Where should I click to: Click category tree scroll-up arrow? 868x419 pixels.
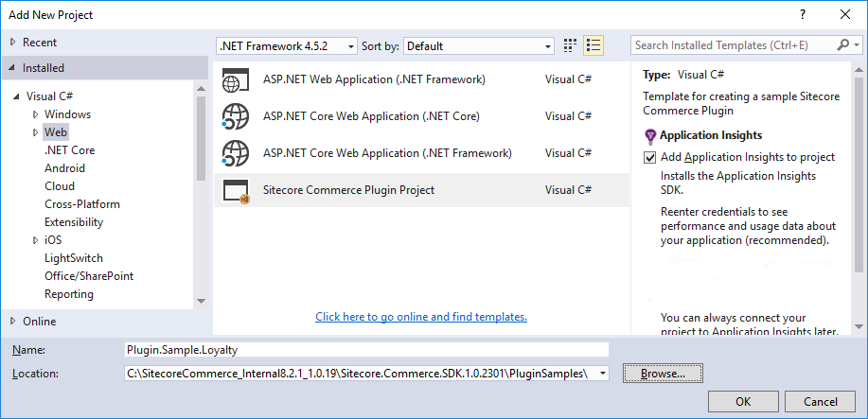pyautogui.click(x=201, y=87)
